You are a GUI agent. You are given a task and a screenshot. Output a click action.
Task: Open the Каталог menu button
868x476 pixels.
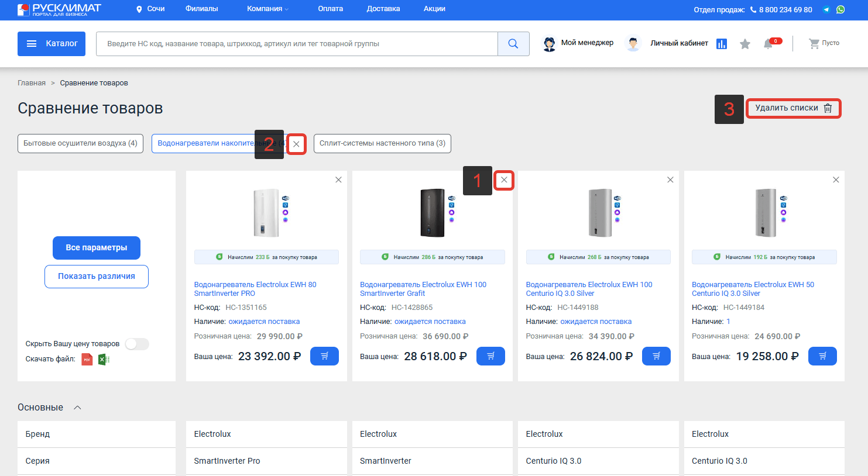52,44
